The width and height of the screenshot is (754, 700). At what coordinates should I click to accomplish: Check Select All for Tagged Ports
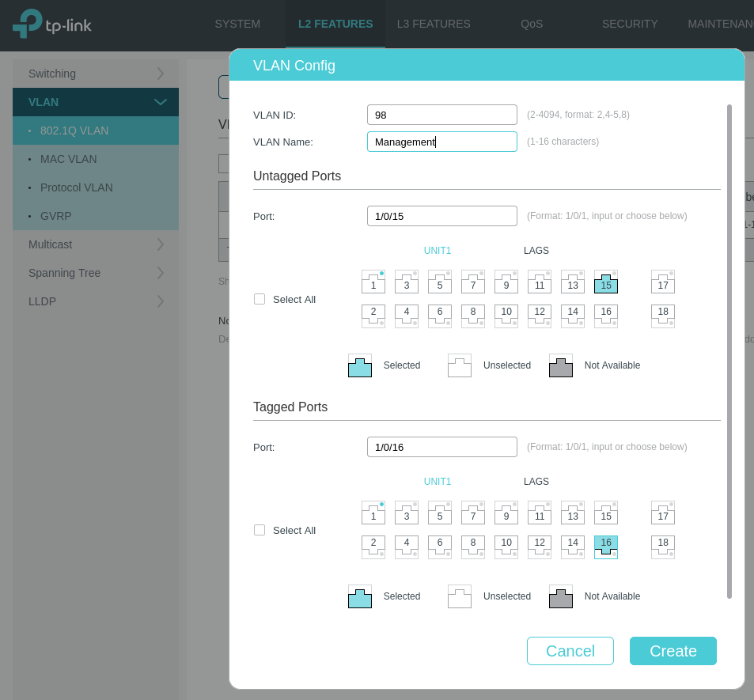pos(260,530)
